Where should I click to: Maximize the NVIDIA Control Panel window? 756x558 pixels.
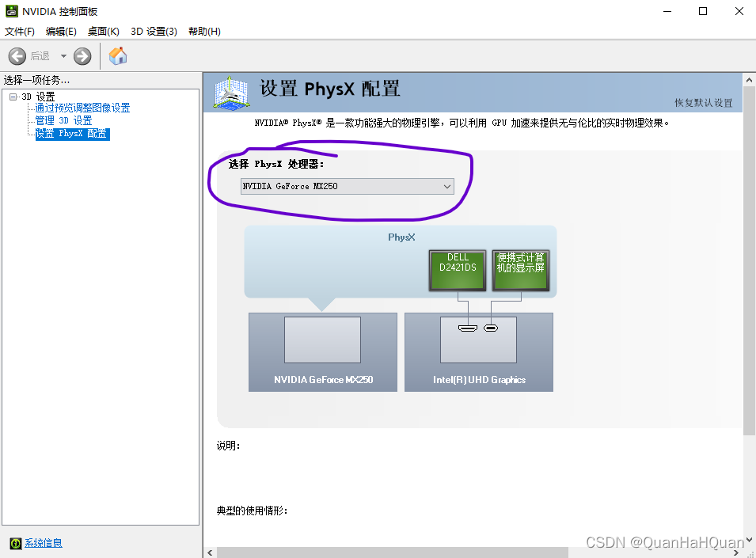[703, 11]
